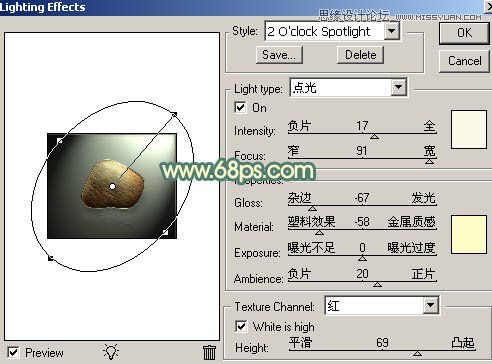Click the 曝光过度 label on Exposure slider
Screen dimensions: 492x364
[x=411, y=248]
